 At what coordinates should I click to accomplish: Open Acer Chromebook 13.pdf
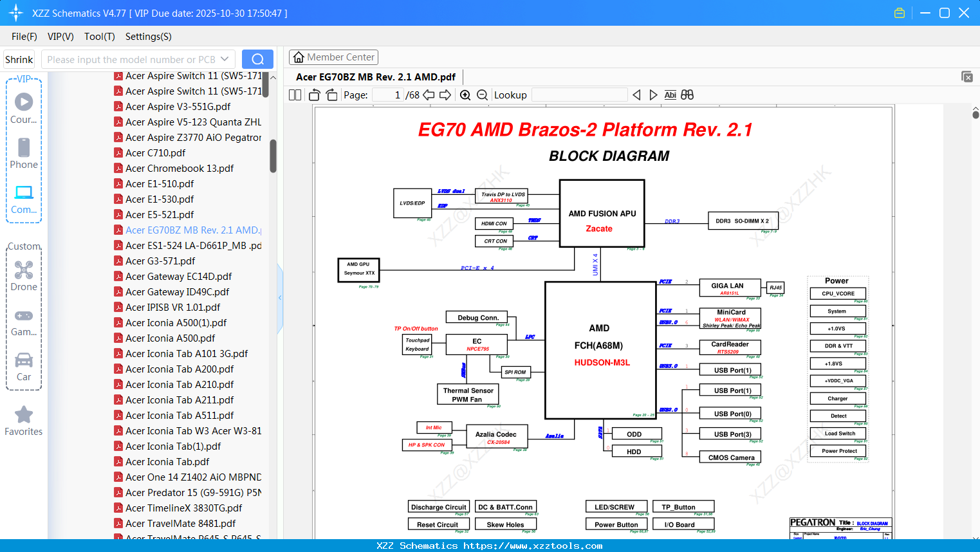[x=180, y=169]
